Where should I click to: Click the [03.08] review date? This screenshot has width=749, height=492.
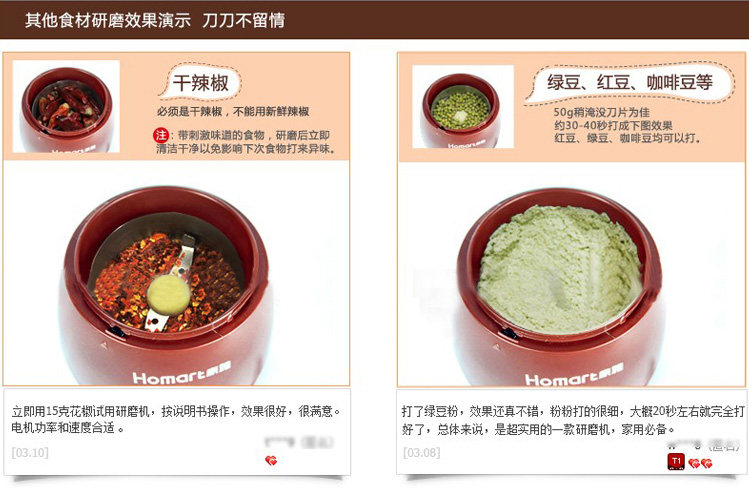click(x=421, y=452)
